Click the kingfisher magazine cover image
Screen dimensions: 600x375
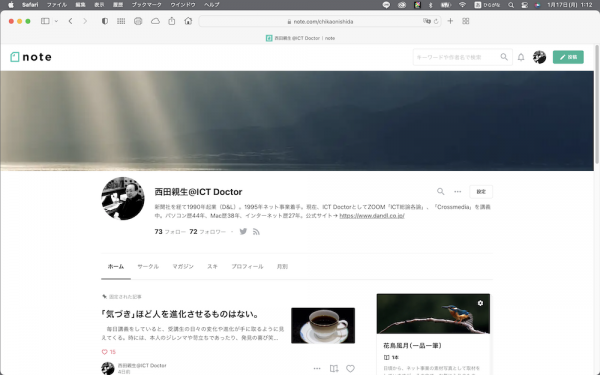click(433, 314)
